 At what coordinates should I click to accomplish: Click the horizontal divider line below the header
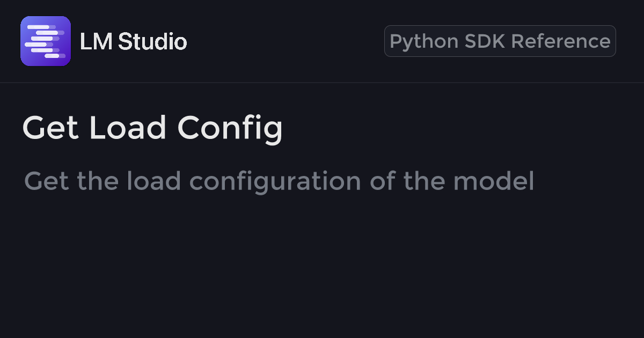[322, 83]
